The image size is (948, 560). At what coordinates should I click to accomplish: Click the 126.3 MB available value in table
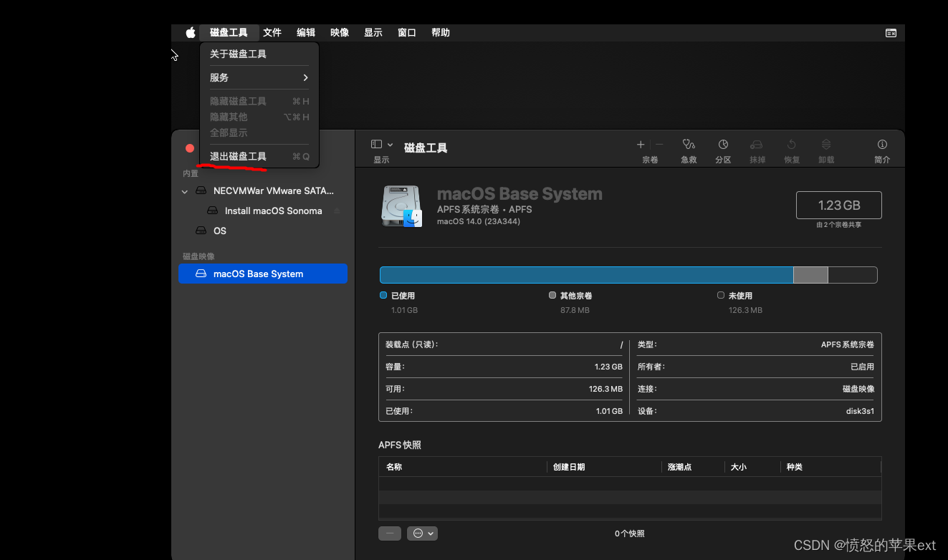[x=605, y=389]
